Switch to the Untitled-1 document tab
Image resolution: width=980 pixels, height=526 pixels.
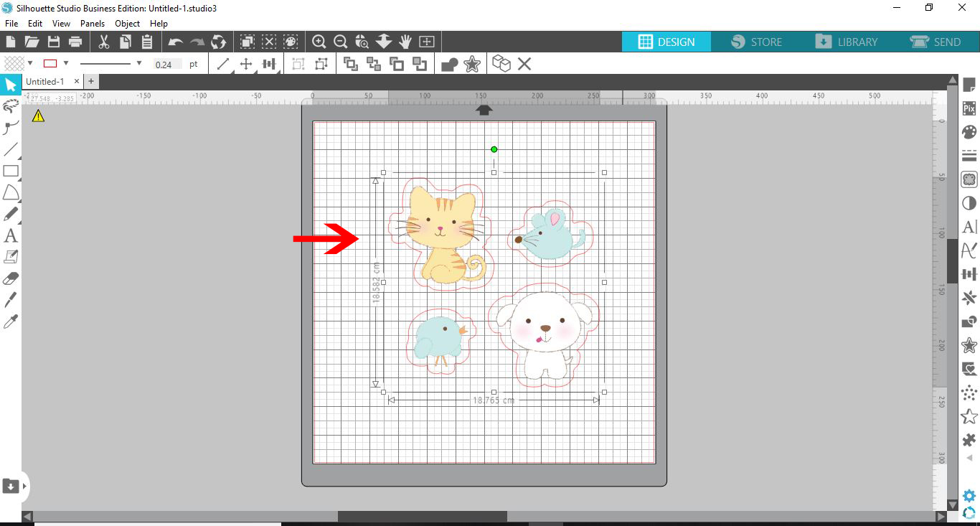point(45,82)
